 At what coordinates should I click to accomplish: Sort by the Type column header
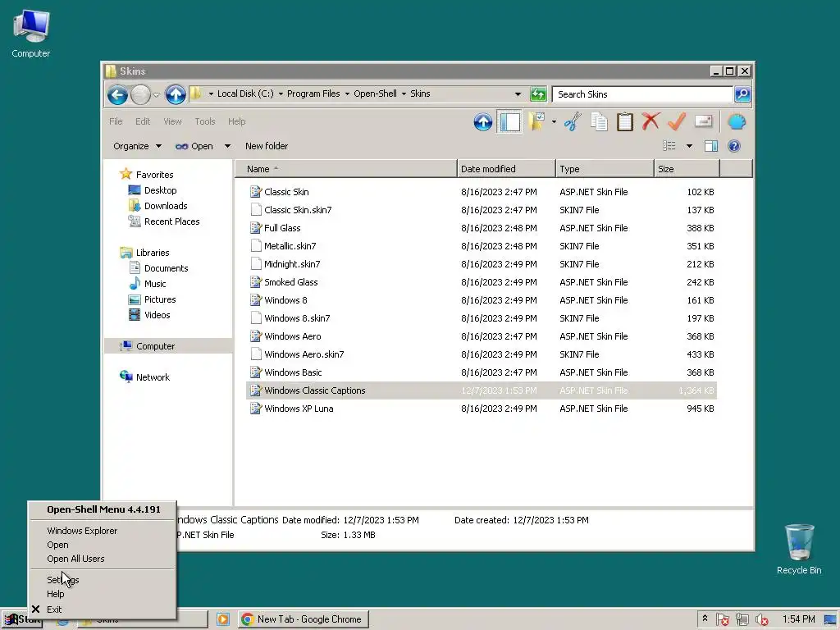tap(605, 169)
